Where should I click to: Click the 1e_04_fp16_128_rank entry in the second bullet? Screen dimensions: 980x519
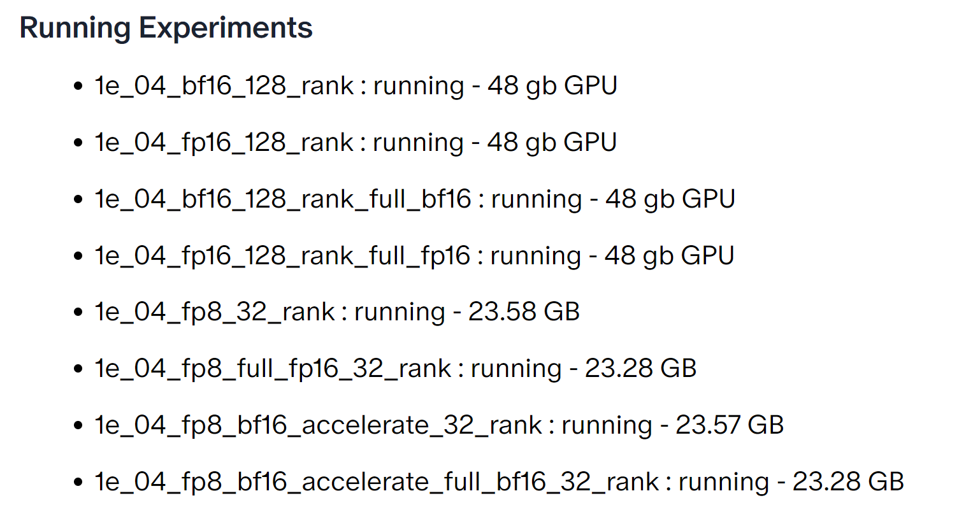click(224, 143)
